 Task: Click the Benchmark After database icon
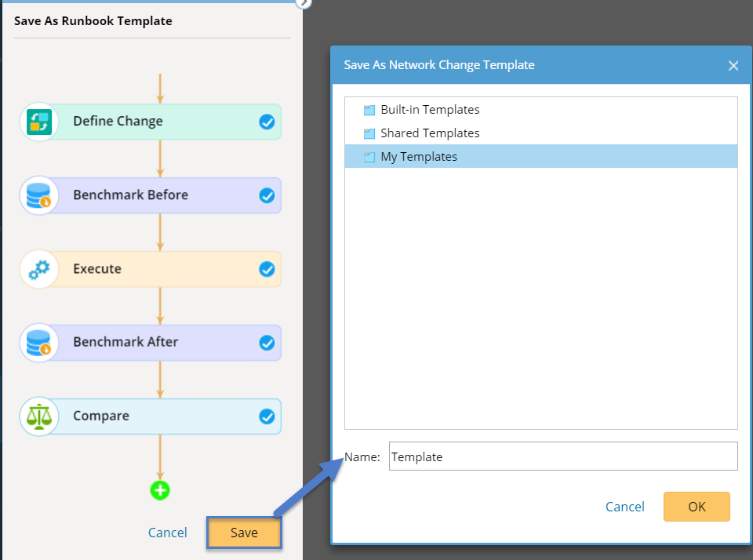[x=39, y=343]
